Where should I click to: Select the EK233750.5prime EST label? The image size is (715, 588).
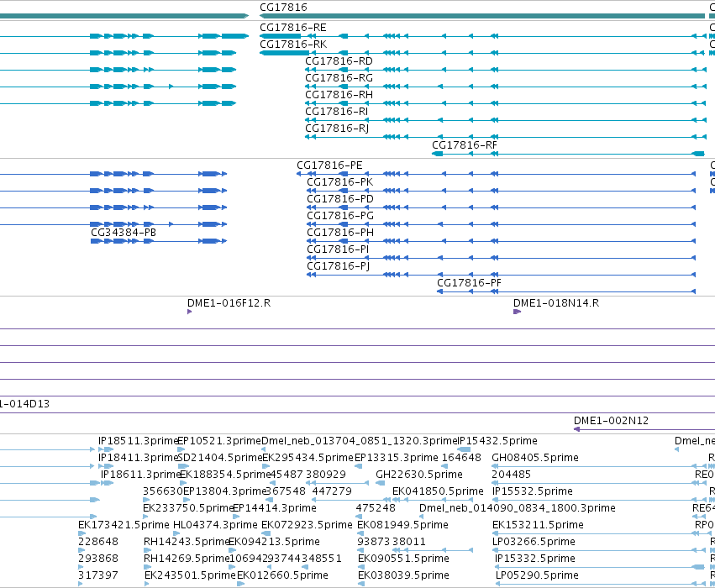click(188, 508)
